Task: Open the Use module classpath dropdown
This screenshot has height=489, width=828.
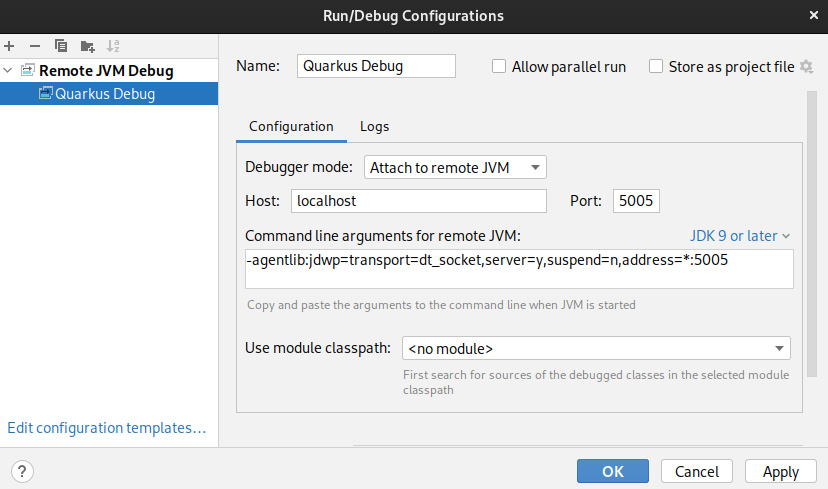Action: click(596, 348)
